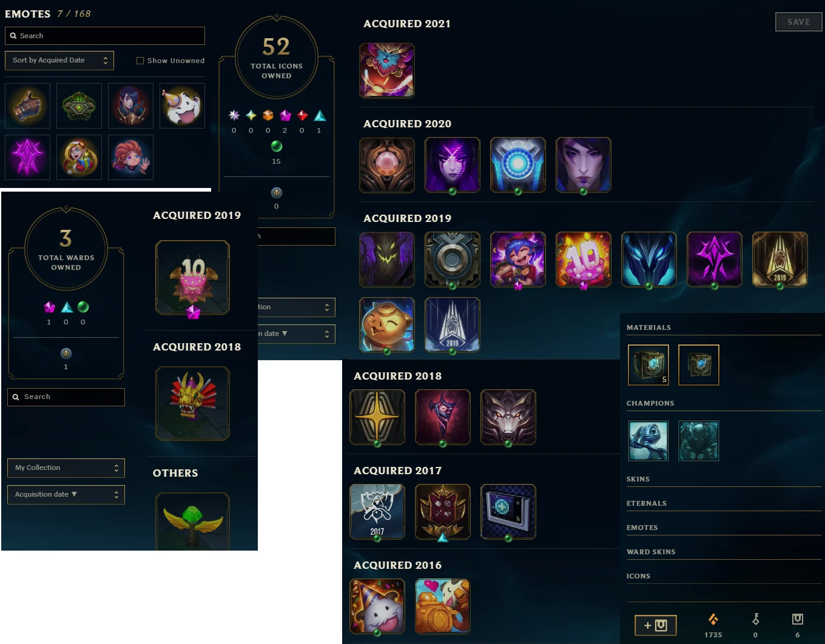825x644 pixels.
Task: Click the 2019 pig summoner icon
Action: [387, 324]
